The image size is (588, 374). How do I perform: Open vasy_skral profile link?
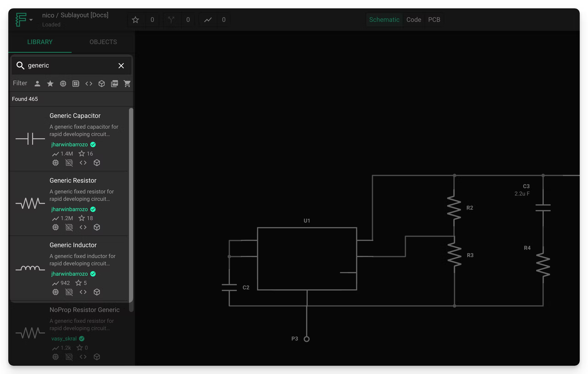pyautogui.click(x=64, y=339)
